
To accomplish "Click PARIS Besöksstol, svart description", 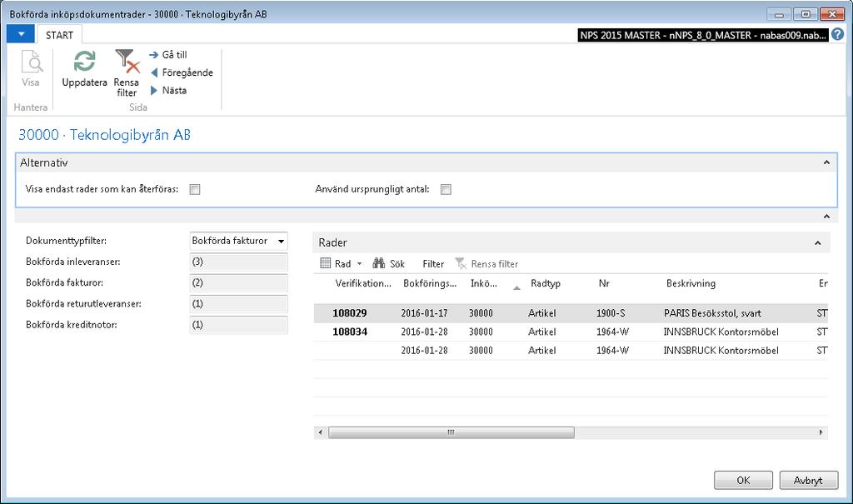I will coord(713,313).
